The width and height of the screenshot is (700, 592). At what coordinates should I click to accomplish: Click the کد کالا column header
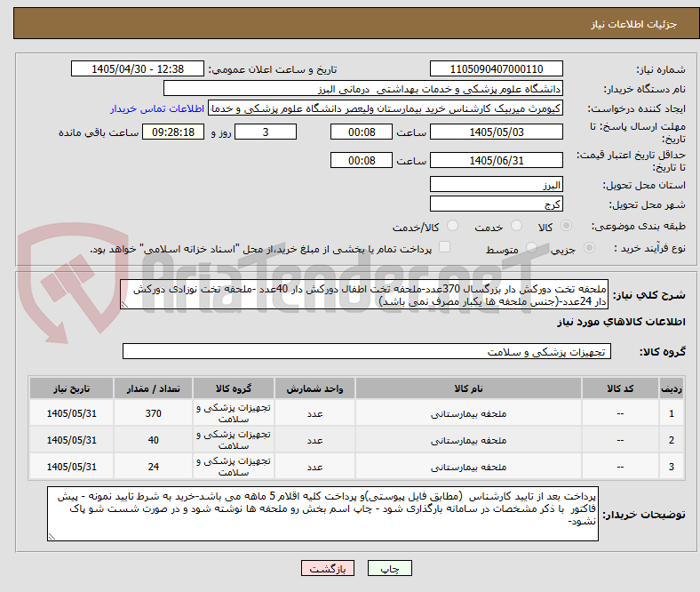[620, 388]
